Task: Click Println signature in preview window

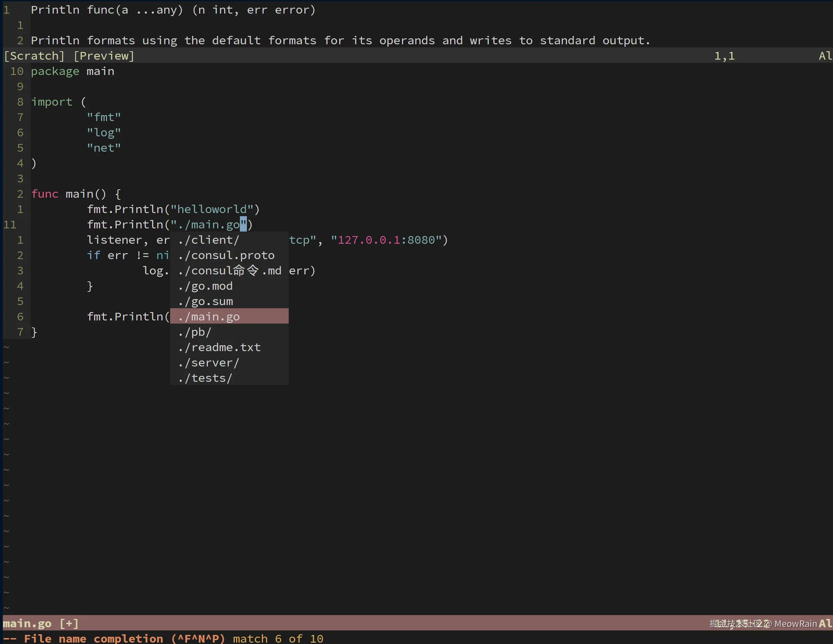Action: tap(173, 10)
